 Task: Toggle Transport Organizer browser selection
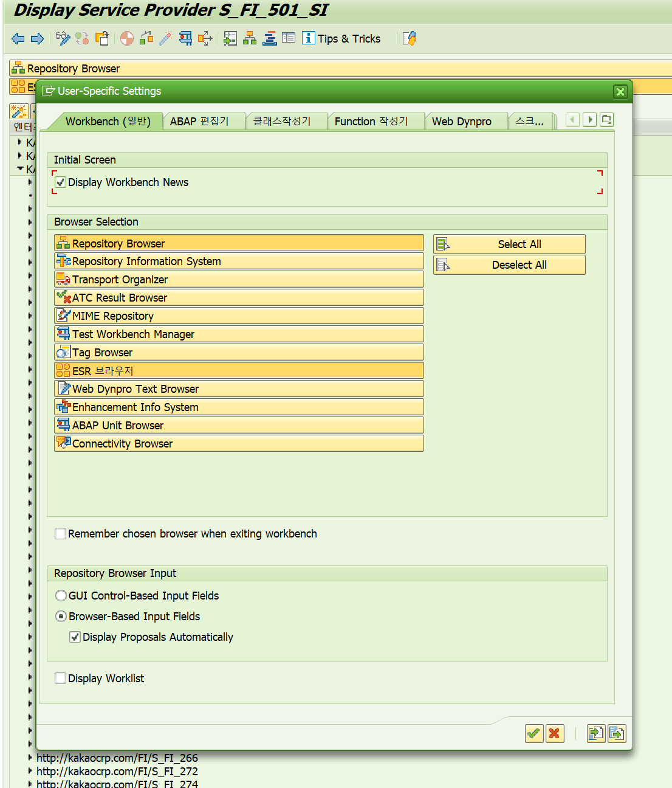tap(239, 280)
